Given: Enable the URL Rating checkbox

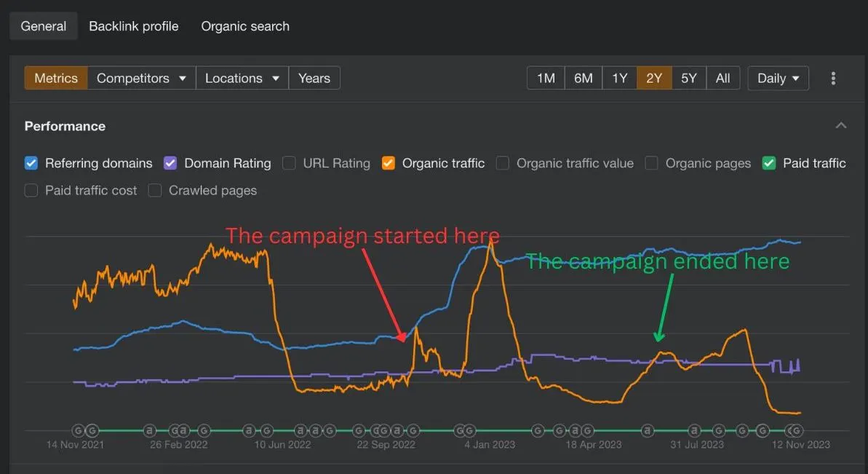Looking at the screenshot, I should tap(289, 163).
